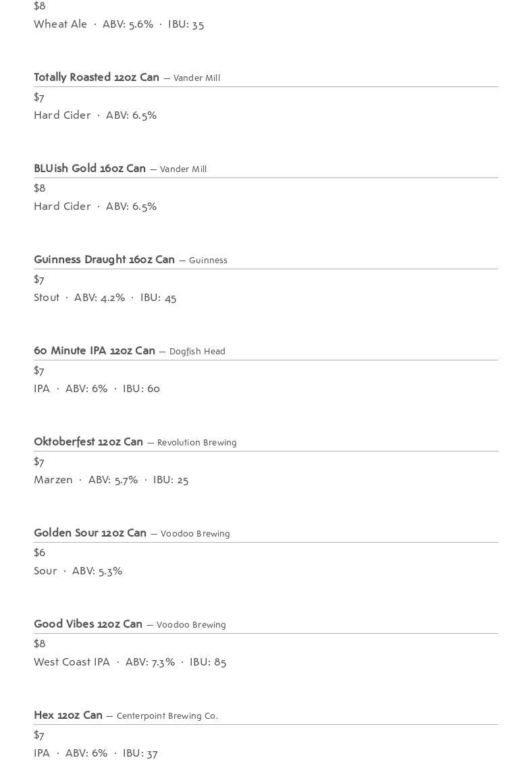Click the Vander Mill brewery beside BLUish Gold
The height and width of the screenshot is (760, 532).
(183, 169)
